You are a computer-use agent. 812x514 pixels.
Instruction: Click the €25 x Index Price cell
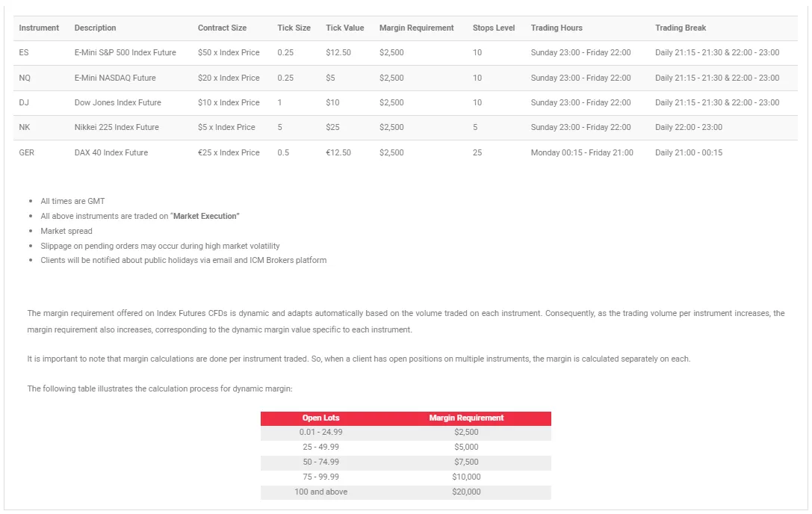[x=229, y=152]
